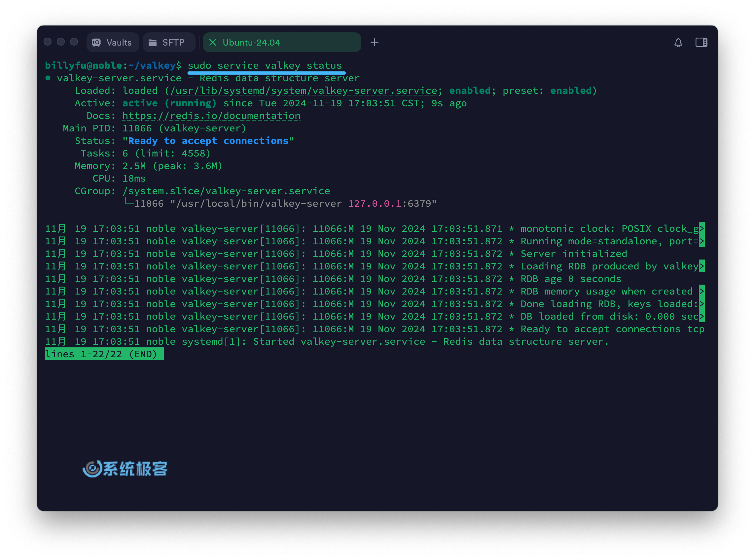This screenshot has height=560, width=755.
Task: Toggle the side panel icon
Action: point(701,42)
